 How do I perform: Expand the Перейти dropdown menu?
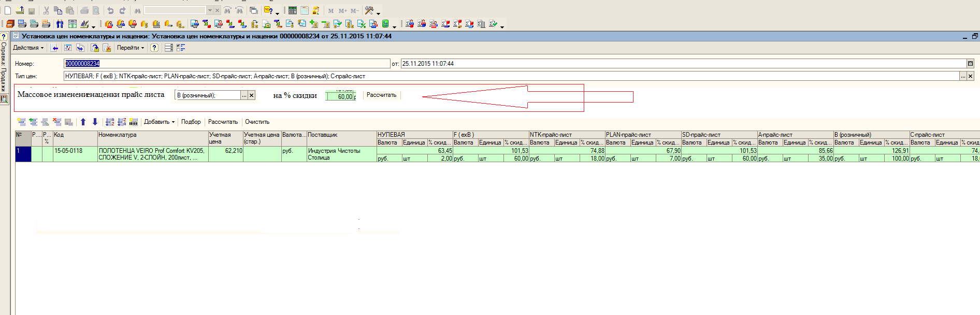[x=130, y=48]
